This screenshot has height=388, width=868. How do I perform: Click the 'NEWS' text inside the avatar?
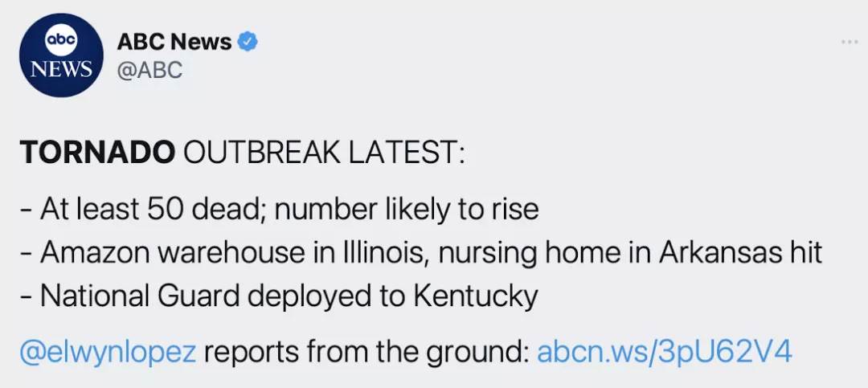point(61,68)
